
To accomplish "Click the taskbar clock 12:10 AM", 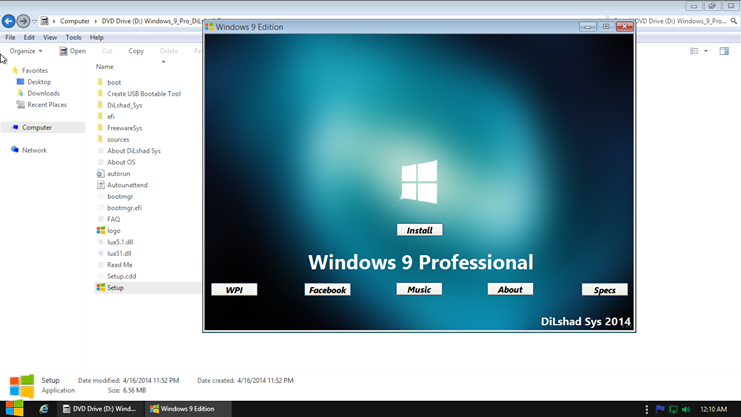I will 714,409.
